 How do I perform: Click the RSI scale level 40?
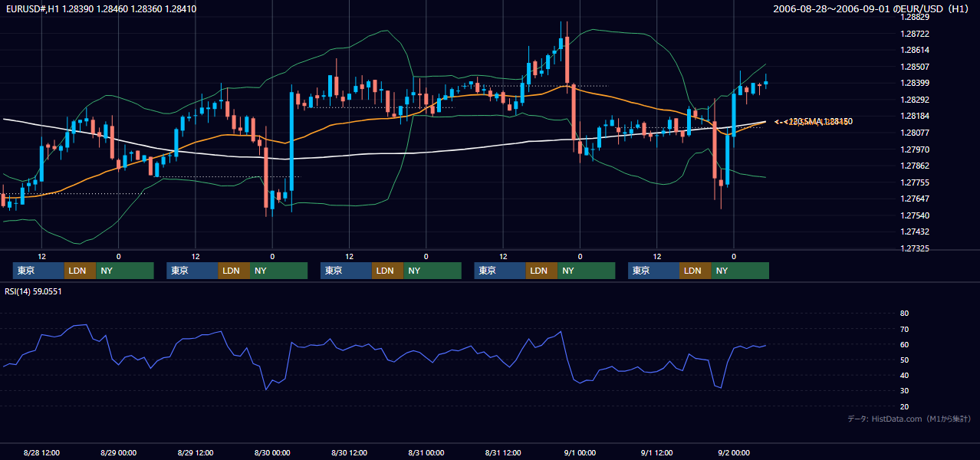[x=904, y=375]
